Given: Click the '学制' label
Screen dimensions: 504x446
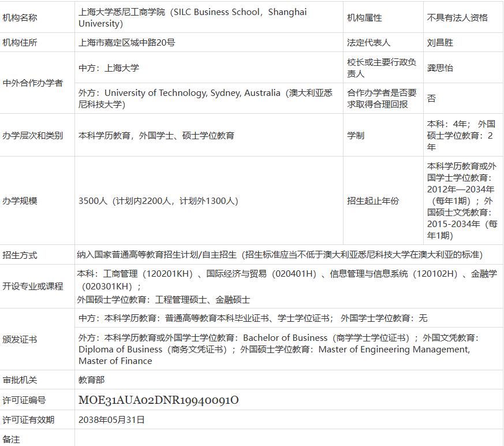Looking at the screenshot, I should click(356, 135).
